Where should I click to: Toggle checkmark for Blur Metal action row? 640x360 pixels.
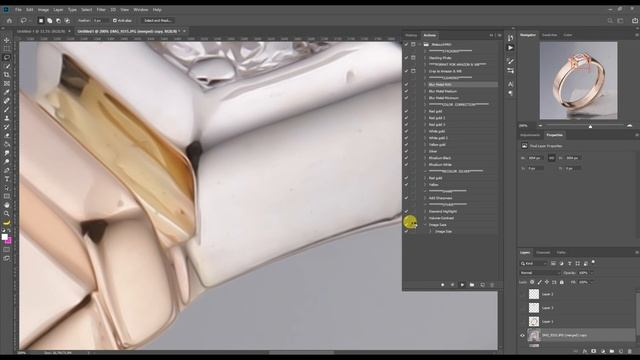coord(406,84)
